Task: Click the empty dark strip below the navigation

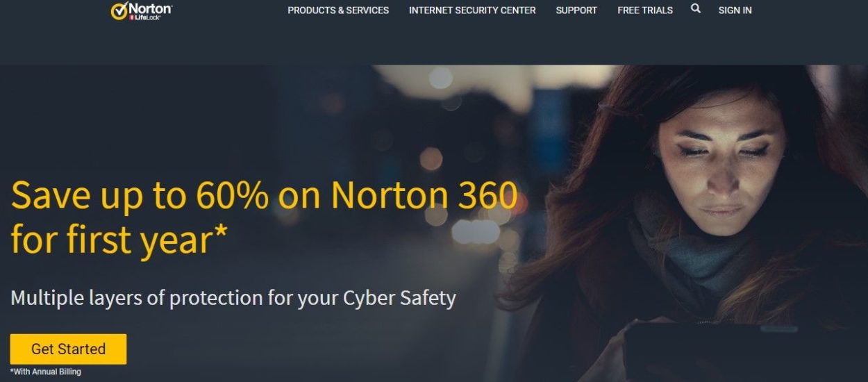Action: [x=434, y=43]
